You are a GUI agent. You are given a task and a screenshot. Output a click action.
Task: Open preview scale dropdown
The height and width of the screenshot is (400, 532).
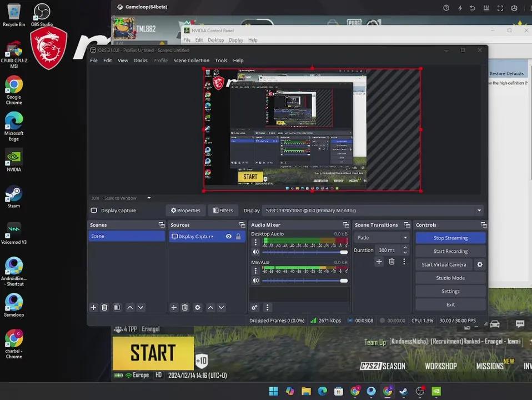tap(149, 198)
